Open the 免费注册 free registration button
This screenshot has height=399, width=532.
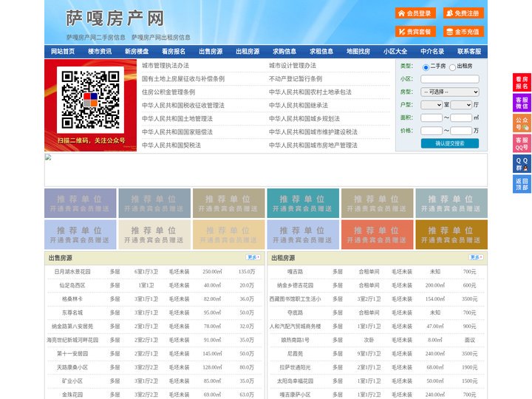click(463, 13)
